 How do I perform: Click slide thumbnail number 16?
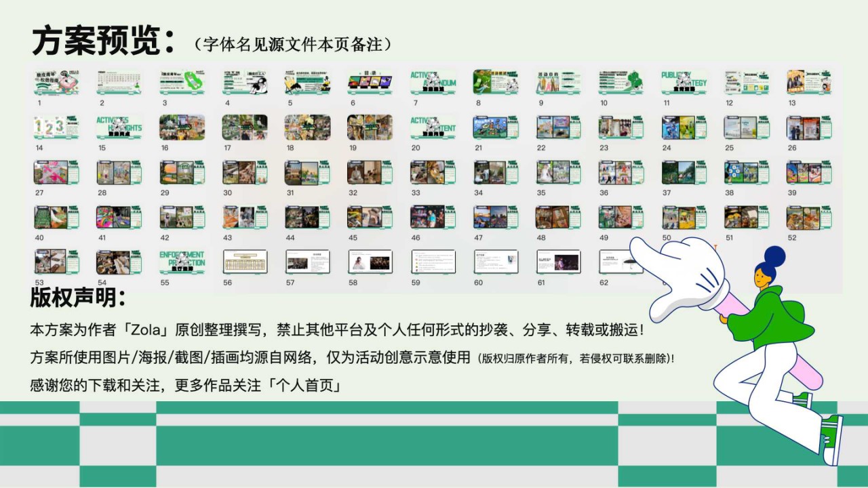tap(182, 127)
